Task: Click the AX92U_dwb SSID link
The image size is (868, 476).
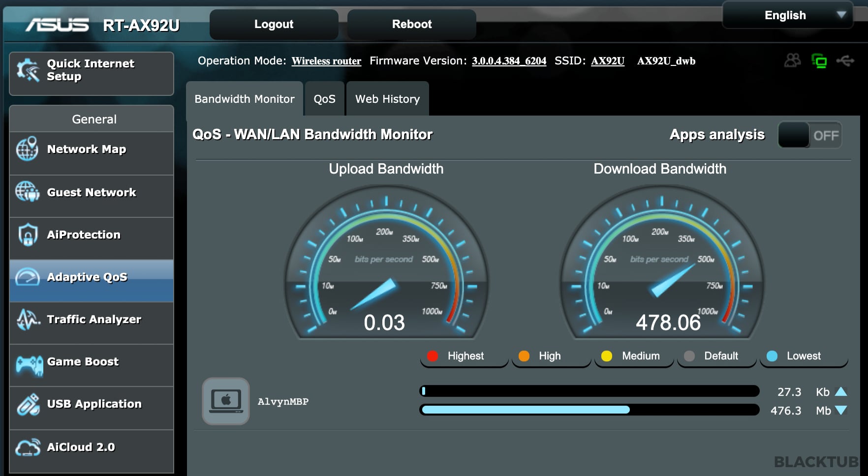Action: tap(666, 61)
